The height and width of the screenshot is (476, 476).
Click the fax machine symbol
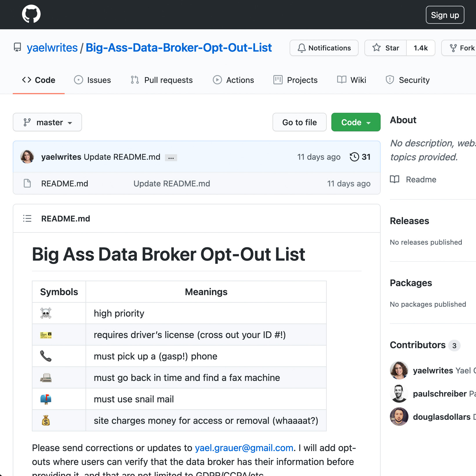[46, 377]
